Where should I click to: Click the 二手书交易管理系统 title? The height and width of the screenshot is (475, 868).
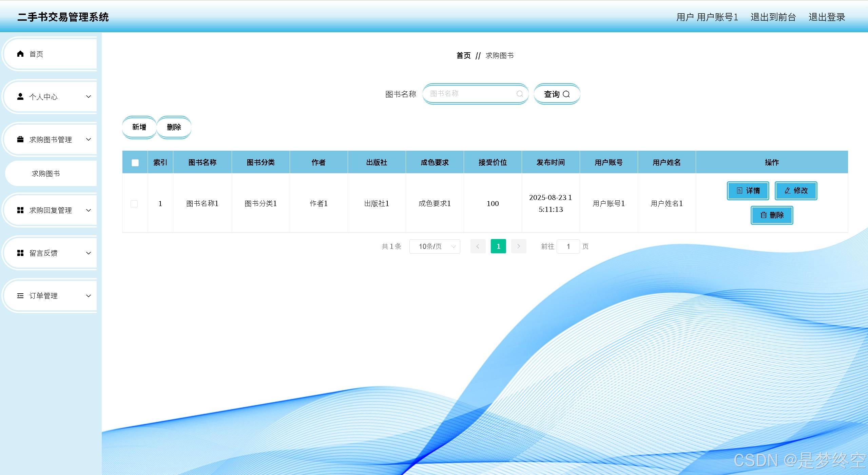(x=63, y=17)
